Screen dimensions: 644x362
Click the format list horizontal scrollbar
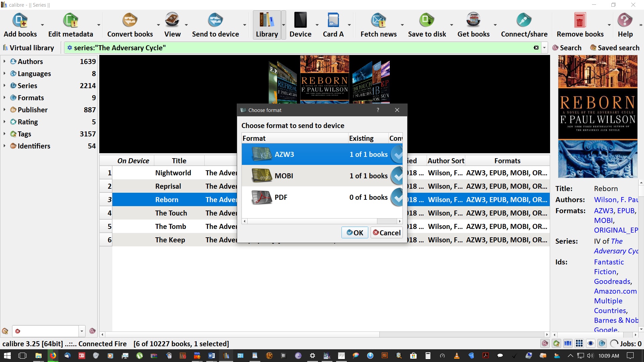[x=312, y=221]
